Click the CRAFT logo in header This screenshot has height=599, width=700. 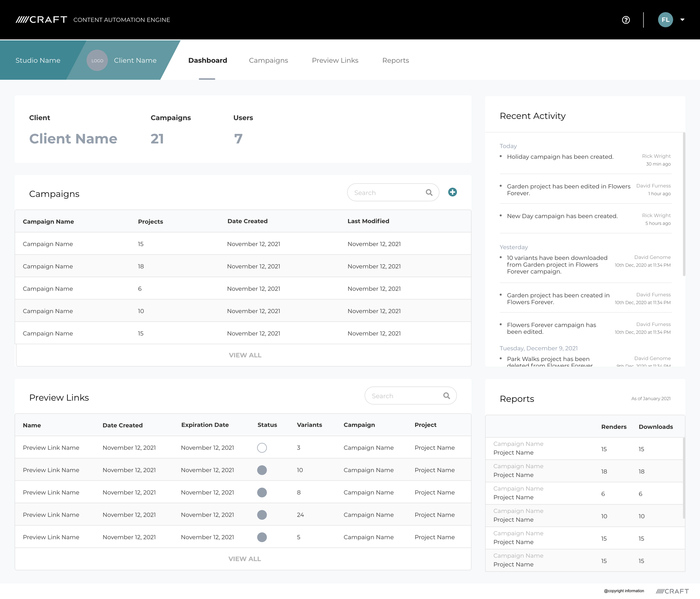[41, 20]
